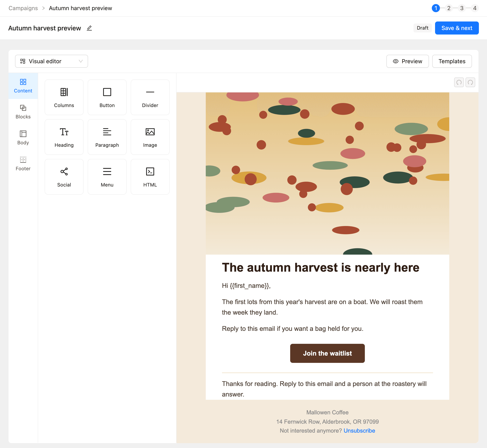Go to Campaigns in the breadcrumb
Image resolution: width=487 pixels, height=448 pixels.
pos(23,8)
